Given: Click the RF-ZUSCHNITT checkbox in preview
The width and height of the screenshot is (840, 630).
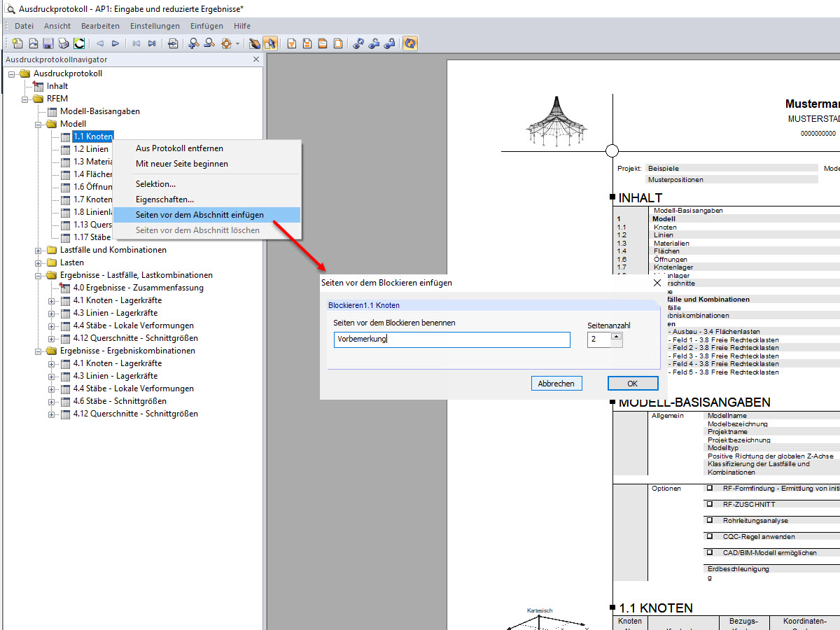Looking at the screenshot, I should tap(710, 504).
